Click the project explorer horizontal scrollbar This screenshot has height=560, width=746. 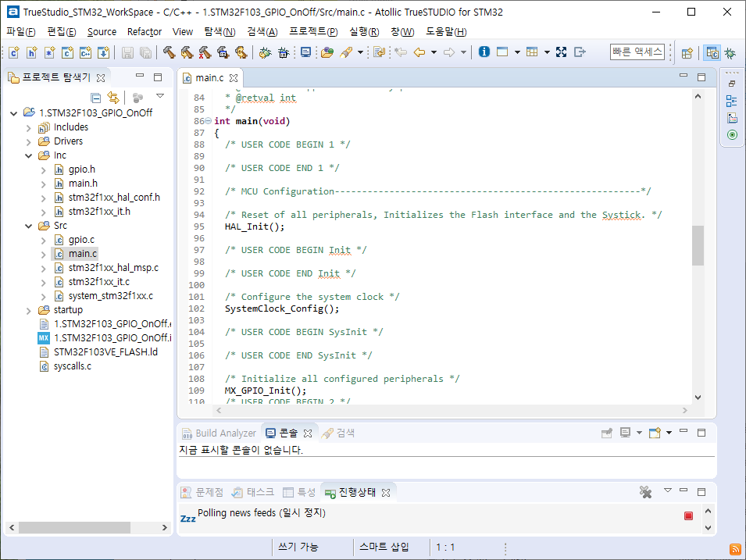(x=74, y=528)
